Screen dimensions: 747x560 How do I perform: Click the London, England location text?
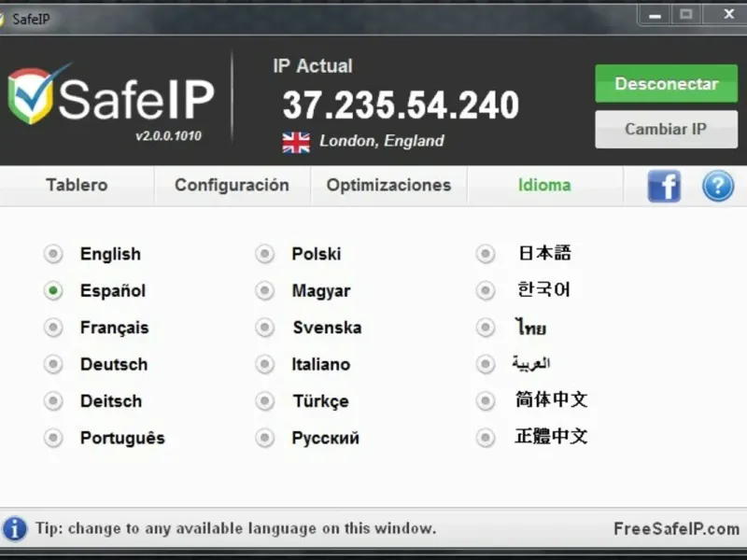point(382,141)
